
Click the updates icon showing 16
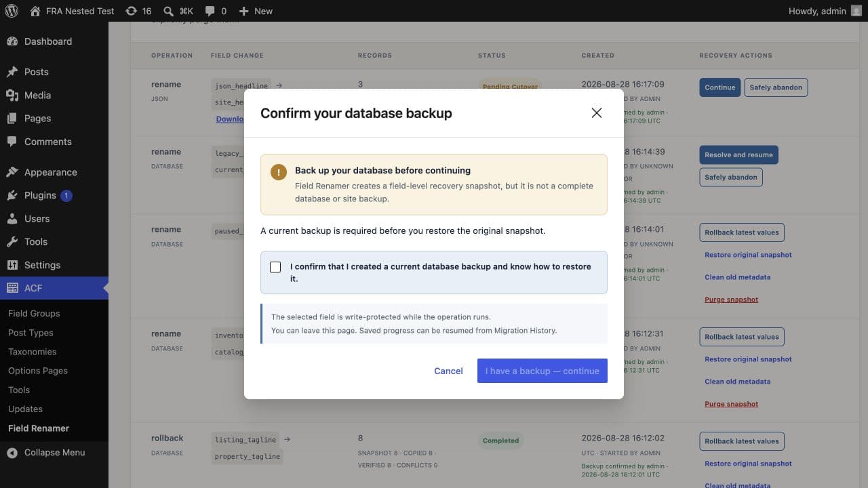pyautogui.click(x=131, y=11)
